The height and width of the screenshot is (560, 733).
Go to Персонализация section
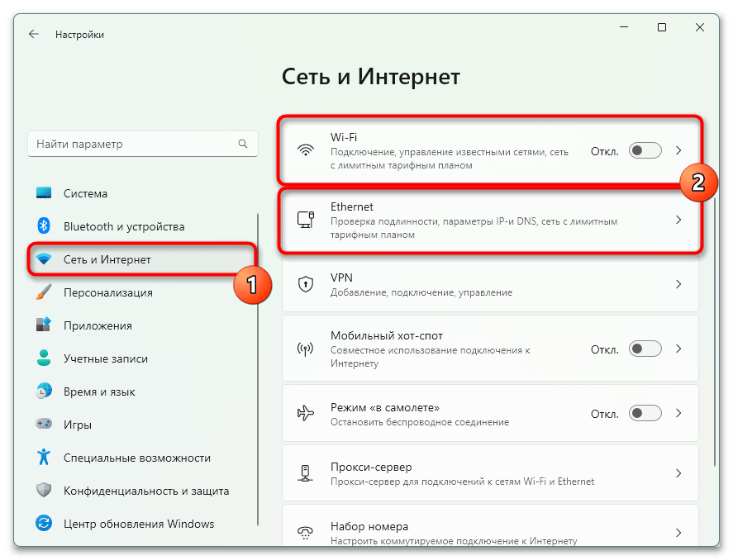[141, 292]
